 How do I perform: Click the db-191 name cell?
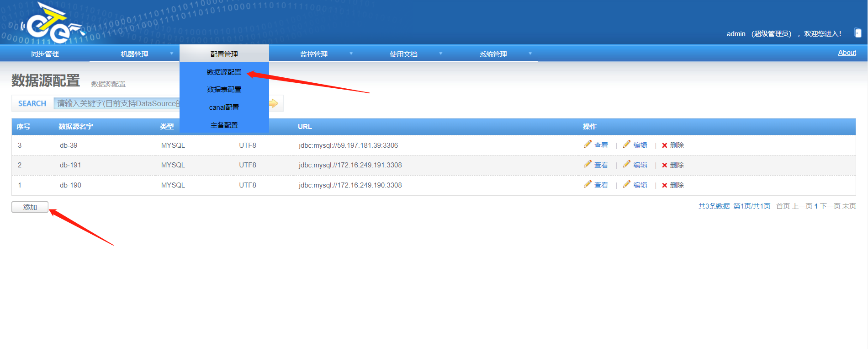[x=70, y=165]
